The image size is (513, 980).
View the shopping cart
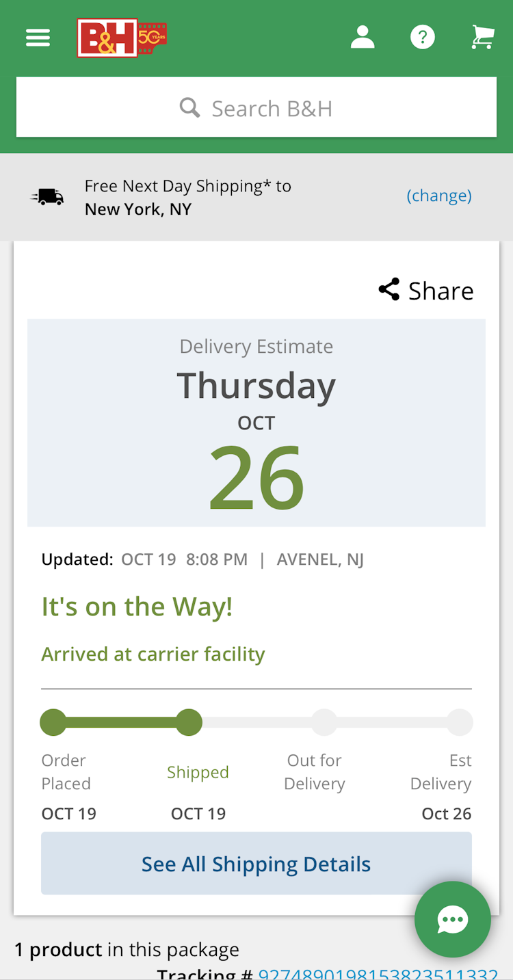pos(483,37)
